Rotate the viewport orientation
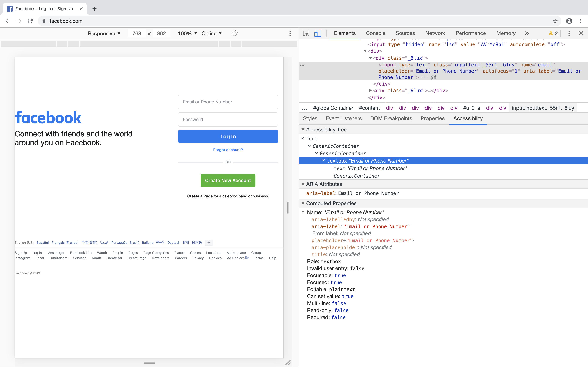Image resolution: width=588 pixels, height=368 pixels. tap(234, 33)
